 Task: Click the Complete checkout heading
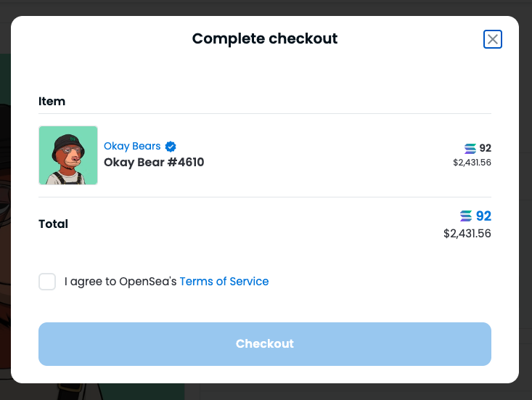coord(265,38)
